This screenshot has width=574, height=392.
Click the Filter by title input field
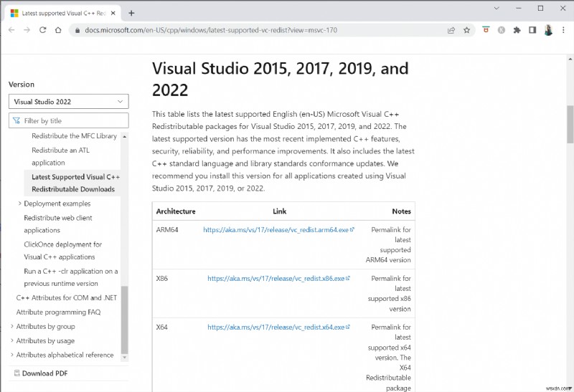click(72, 120)
